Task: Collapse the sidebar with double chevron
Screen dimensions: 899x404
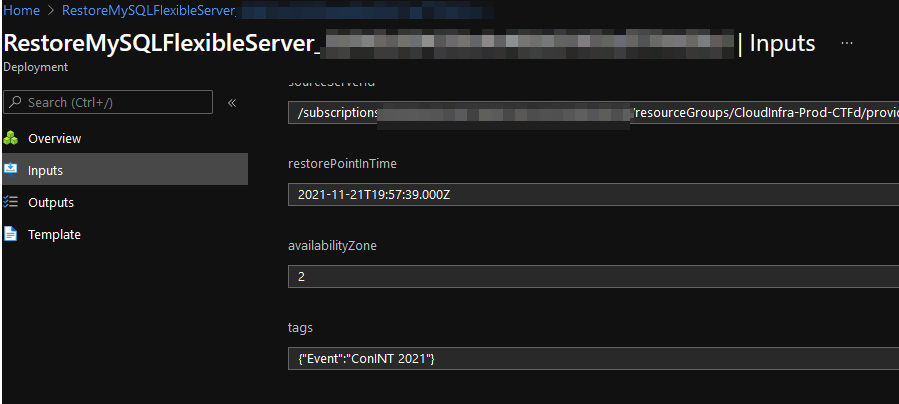Action: [232, 102]
